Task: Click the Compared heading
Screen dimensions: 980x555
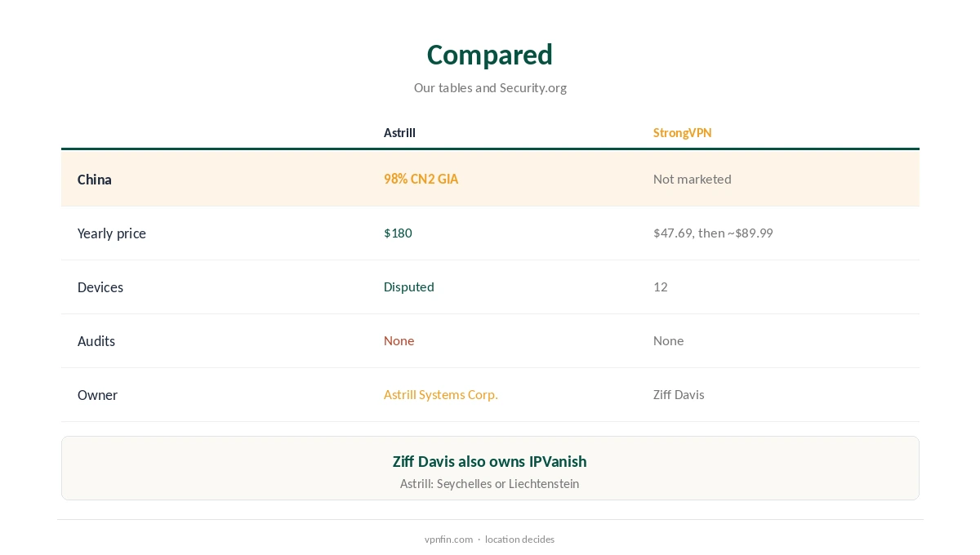Action: click(x=490, y=55)
